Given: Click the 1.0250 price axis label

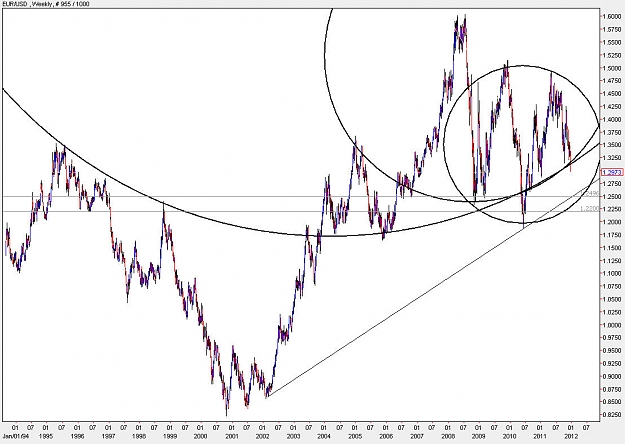Looking at the screenshot, I should coord(612,312).
